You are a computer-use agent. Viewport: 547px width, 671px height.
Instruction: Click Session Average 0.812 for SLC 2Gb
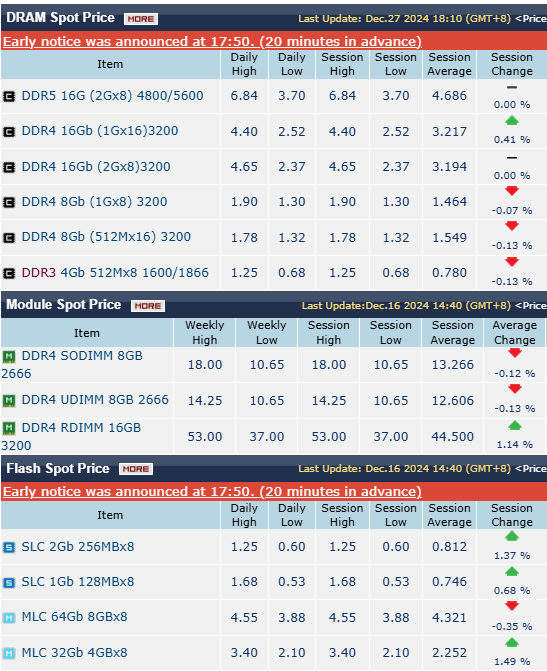coord(449,546)
